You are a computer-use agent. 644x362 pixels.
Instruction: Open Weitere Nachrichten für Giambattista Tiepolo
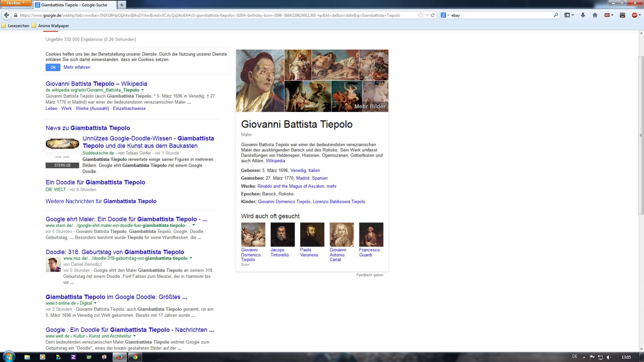[101, 201]
